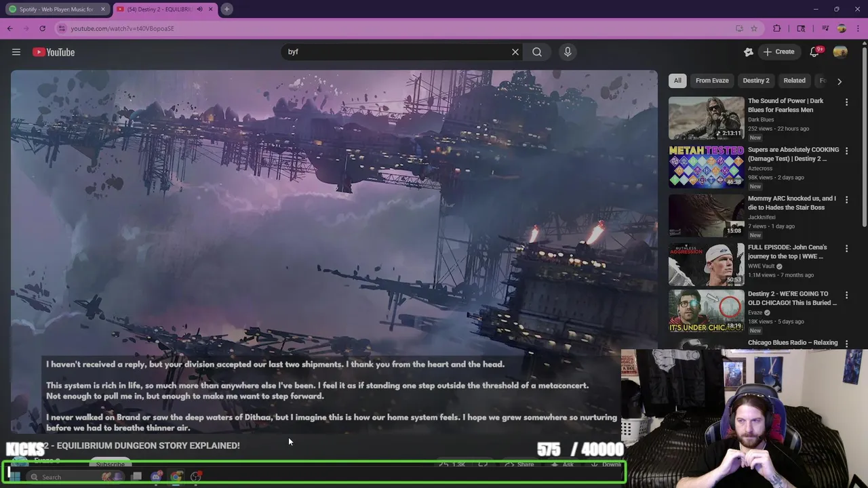Select the All filter chip
This screenshot has width=868, height=488.
click(677, 81)
